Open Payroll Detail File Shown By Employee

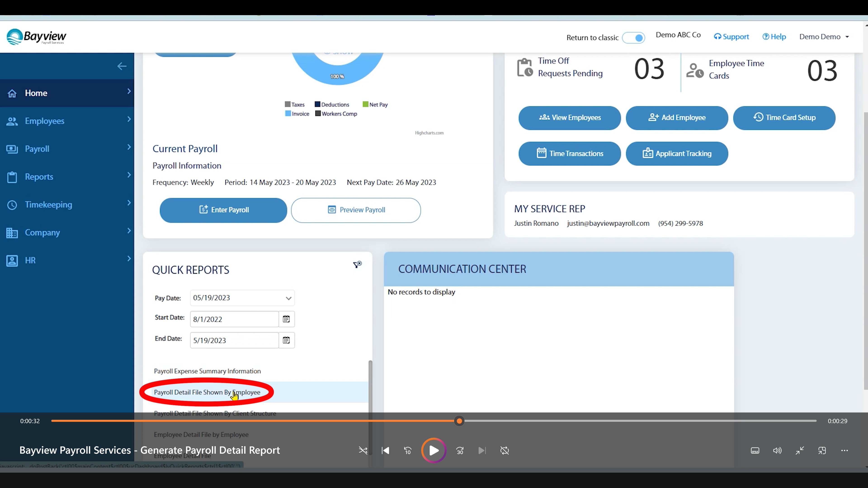207,392
